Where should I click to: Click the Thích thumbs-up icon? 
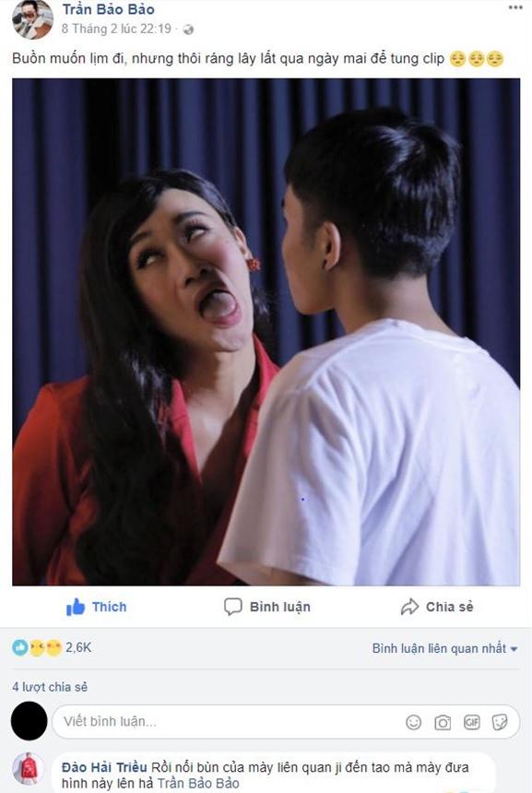tap(76, 607)
